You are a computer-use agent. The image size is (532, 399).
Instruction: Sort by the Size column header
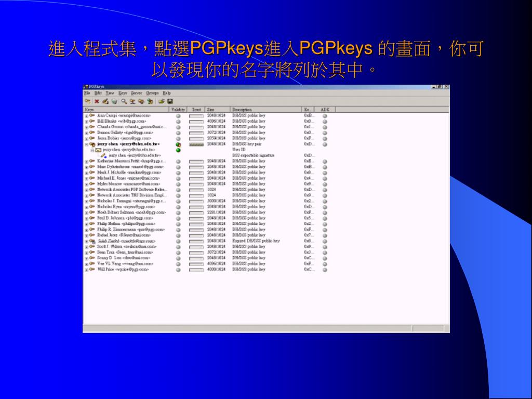[x=218, y=110]
